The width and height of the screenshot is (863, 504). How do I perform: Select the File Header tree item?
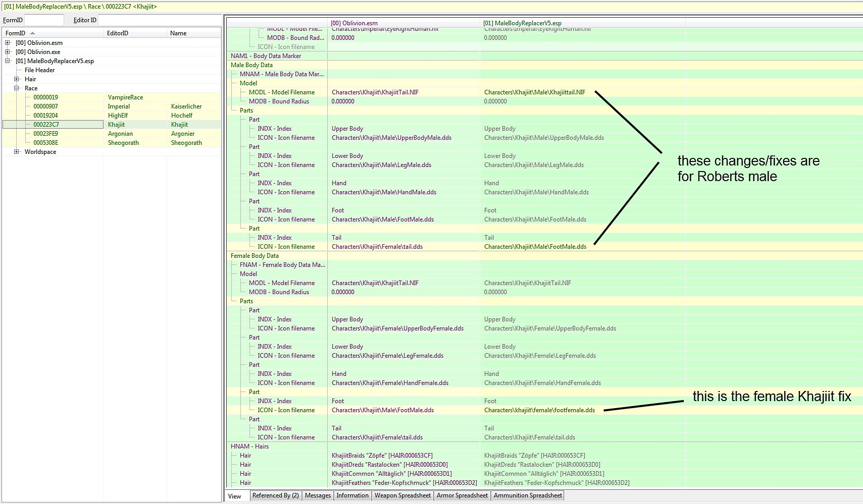click(x=39, y=70)
